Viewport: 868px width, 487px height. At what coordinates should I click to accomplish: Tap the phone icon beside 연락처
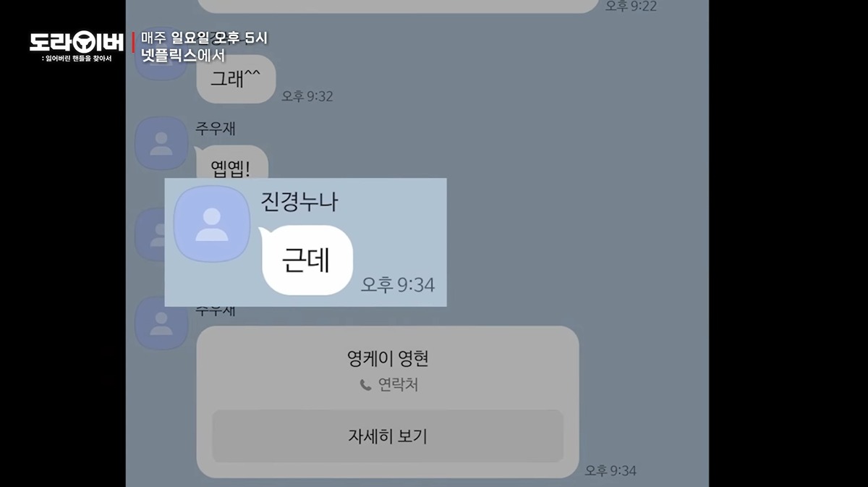pyautogui.click(x=366, y=386)
